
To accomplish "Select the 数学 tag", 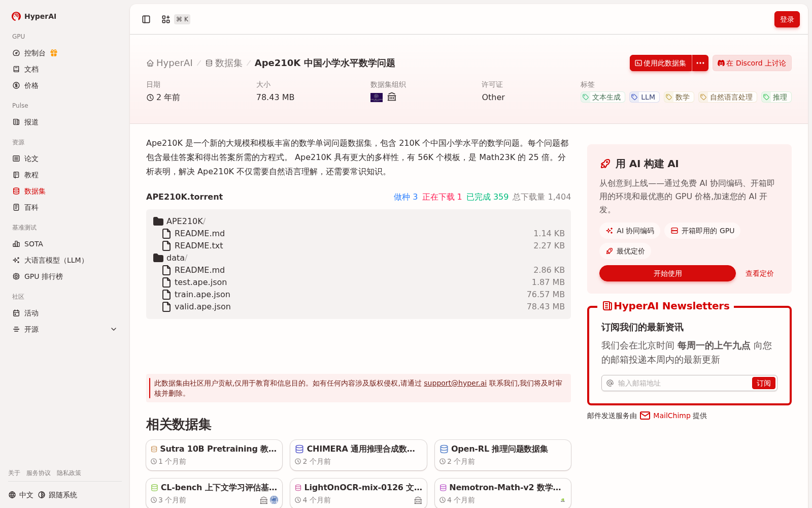I will 679,97.
